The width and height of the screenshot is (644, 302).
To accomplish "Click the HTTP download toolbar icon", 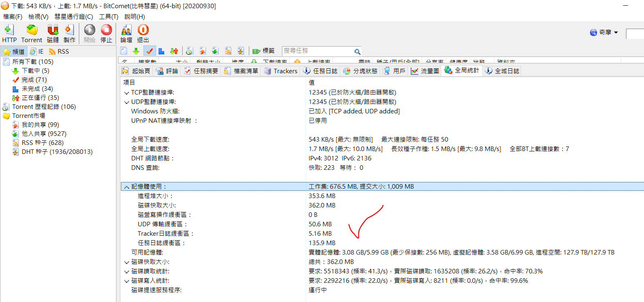I will (9, 33).
